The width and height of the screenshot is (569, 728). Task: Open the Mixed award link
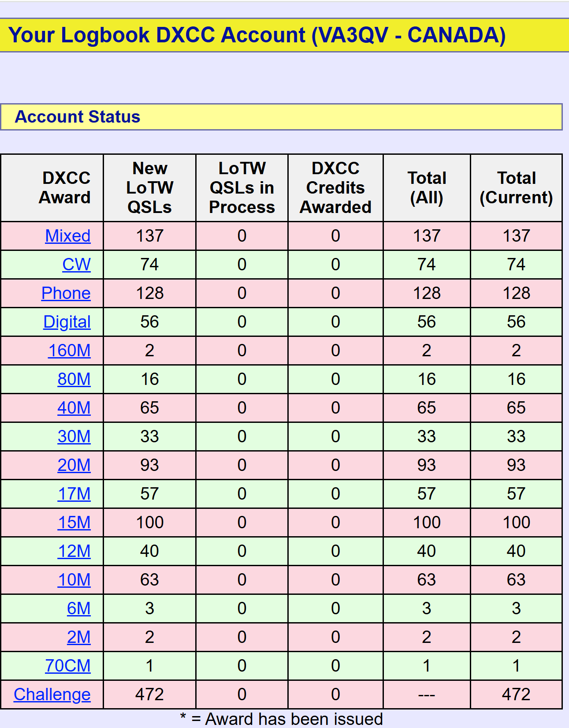68,236
